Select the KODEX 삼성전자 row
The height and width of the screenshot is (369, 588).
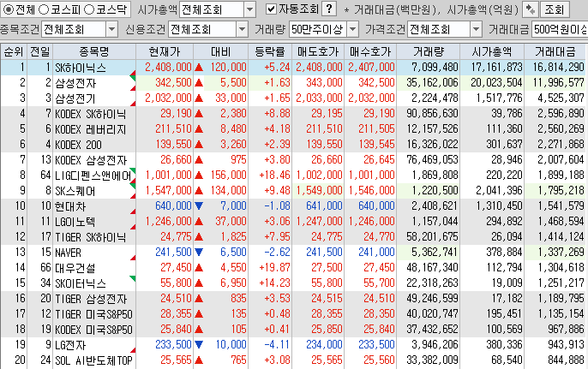(294, 160)
